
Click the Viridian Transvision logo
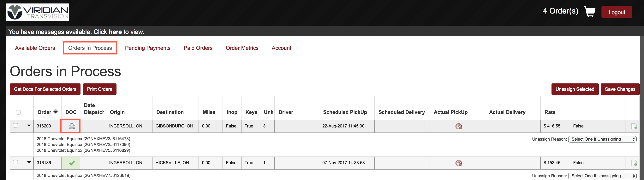pyautogui.click(x=38, y=12)
